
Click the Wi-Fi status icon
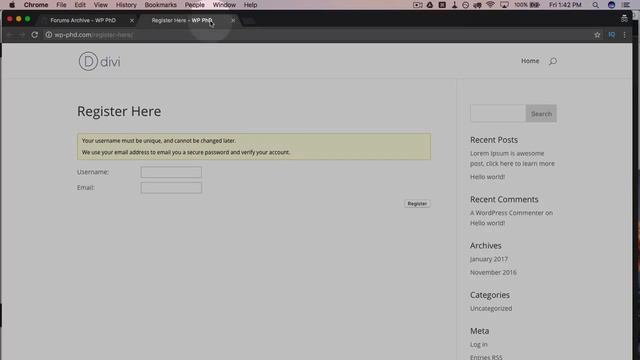pyautogui.click(x=491, y=5)
